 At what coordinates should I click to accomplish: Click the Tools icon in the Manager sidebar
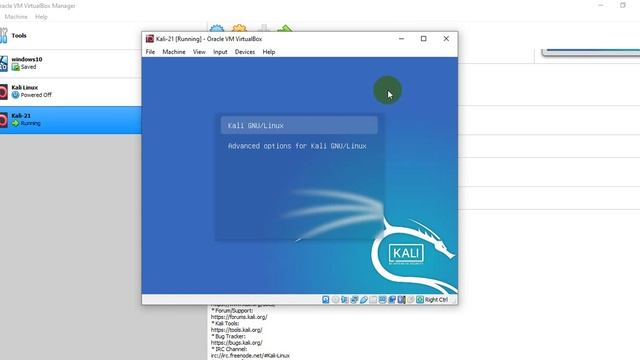coord(3,36)
